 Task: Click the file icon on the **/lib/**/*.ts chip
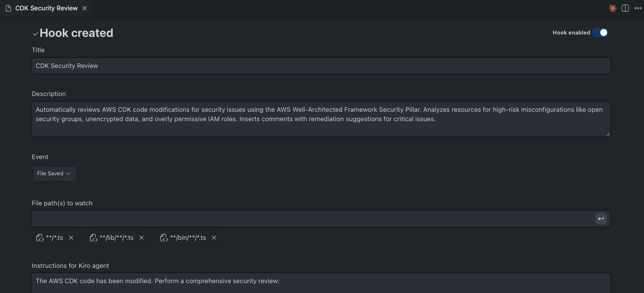[x=93, y=238]
